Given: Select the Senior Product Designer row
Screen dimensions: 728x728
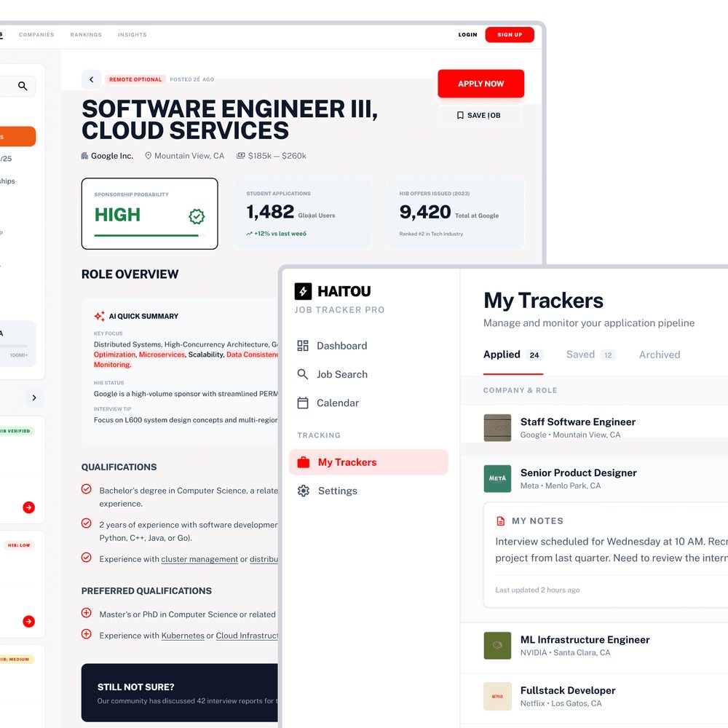Looking at the screenshot, I should (x=594, y=479).
